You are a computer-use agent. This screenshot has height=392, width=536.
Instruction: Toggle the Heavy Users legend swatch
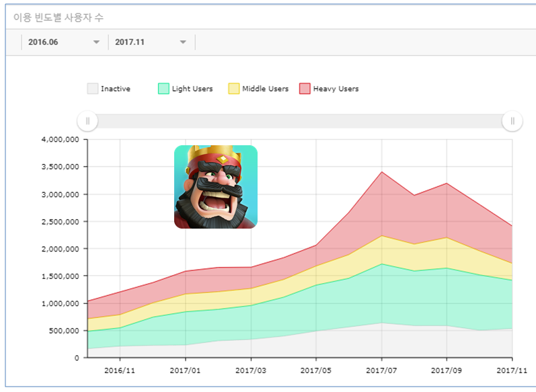coord(305,89)
